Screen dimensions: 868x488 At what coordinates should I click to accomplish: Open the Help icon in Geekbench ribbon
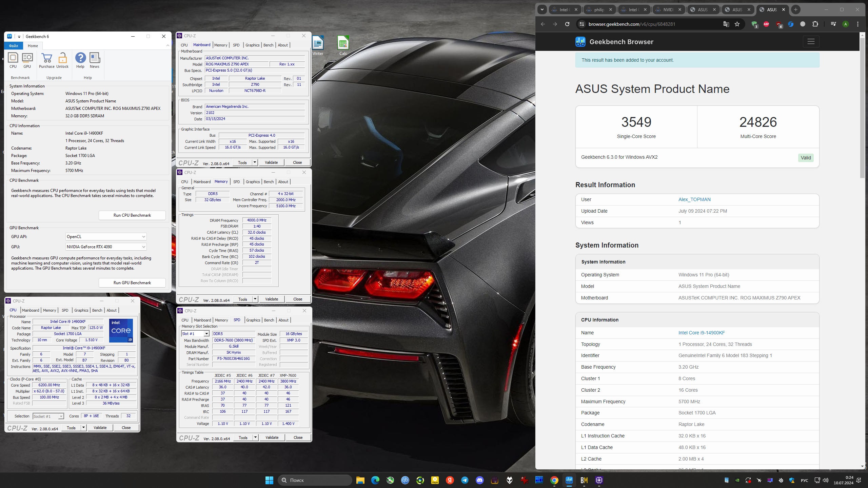coord(80,60)
